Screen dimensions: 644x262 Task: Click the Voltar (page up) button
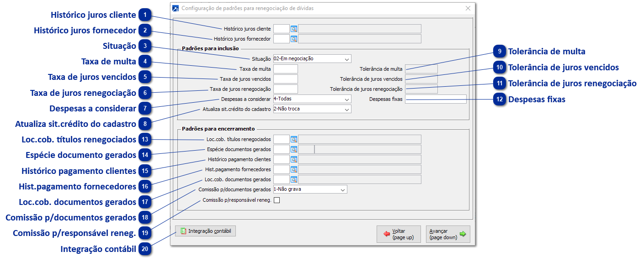tap(399, 234)
